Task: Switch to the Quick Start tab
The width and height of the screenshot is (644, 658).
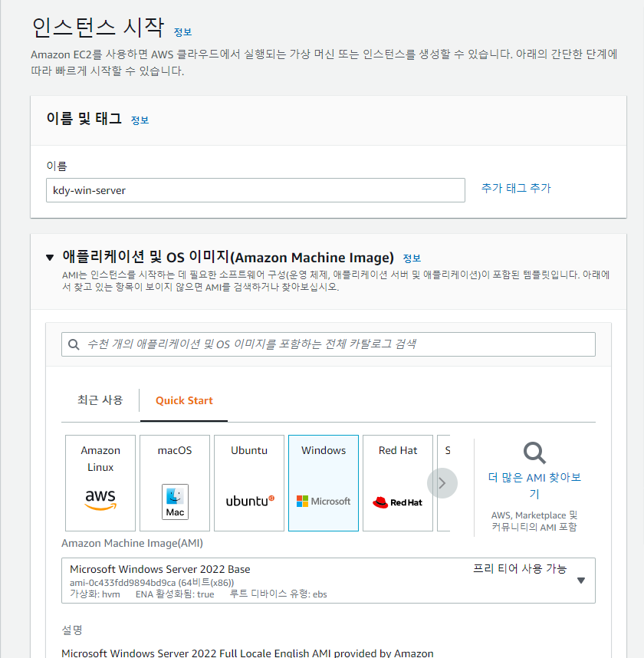Action: 184,401
